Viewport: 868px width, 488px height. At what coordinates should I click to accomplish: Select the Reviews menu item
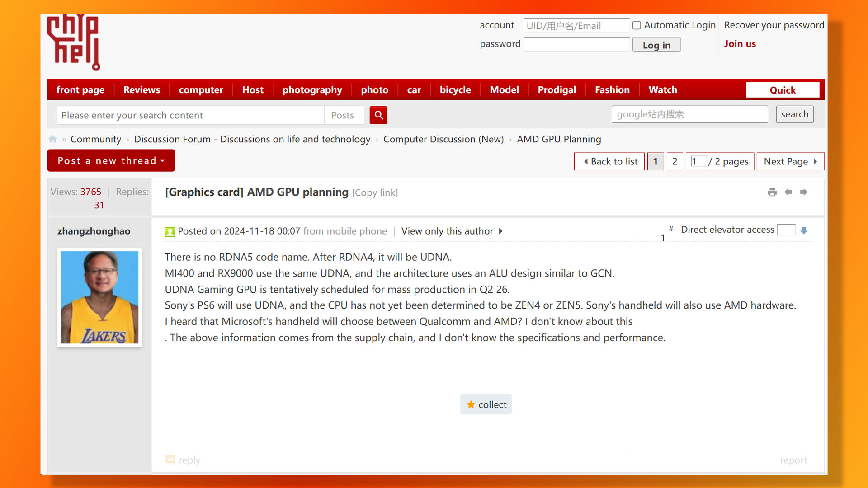click(142, 89)
